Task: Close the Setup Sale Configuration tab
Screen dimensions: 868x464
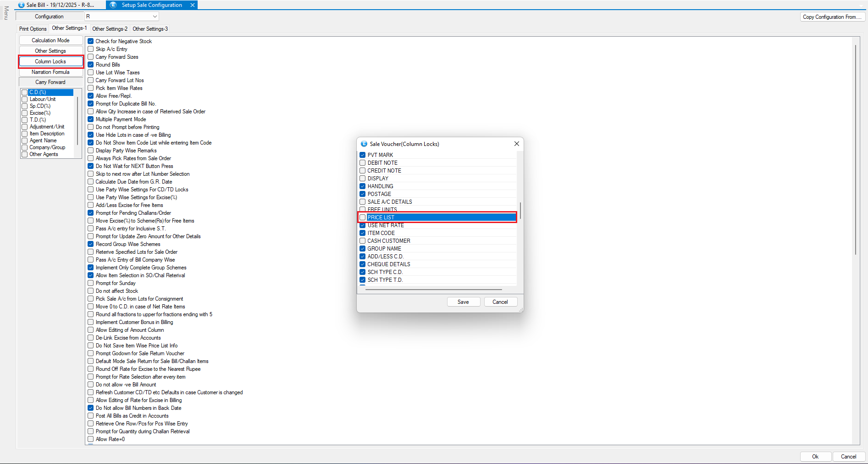Action: pyautogui.click(x=193, y=5)
